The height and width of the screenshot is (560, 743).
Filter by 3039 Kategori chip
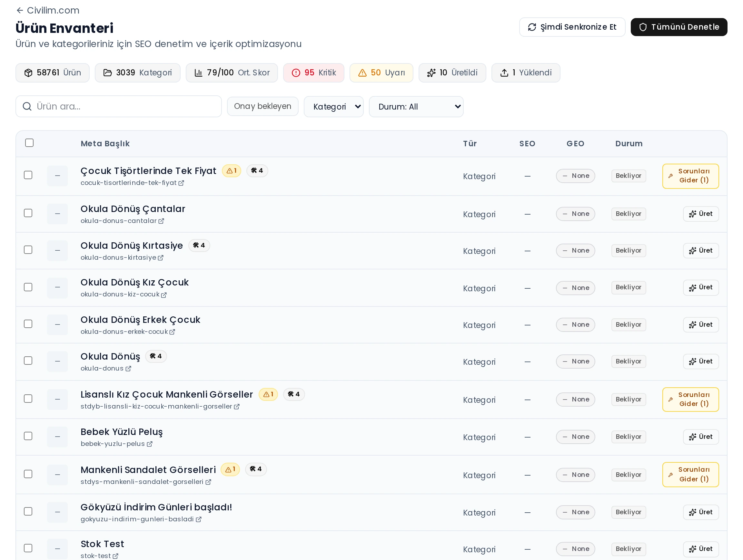point(137,72)
